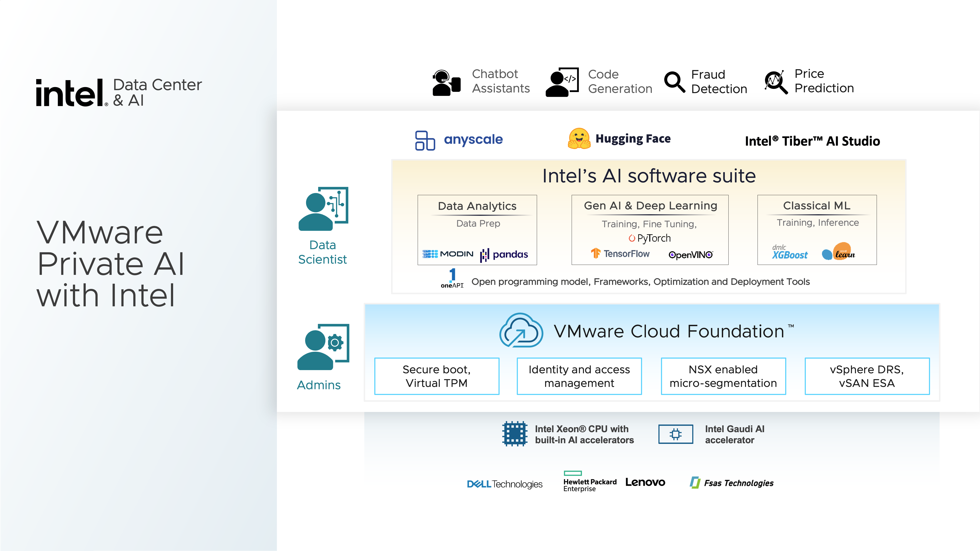Click the Price Prediction chart icon

[x=776, y=82]
